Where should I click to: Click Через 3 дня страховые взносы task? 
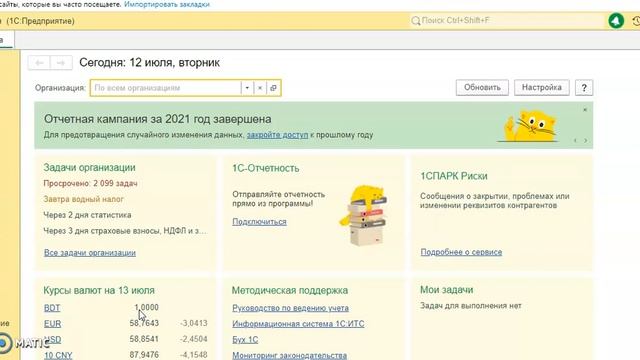[x=125, y=231]
